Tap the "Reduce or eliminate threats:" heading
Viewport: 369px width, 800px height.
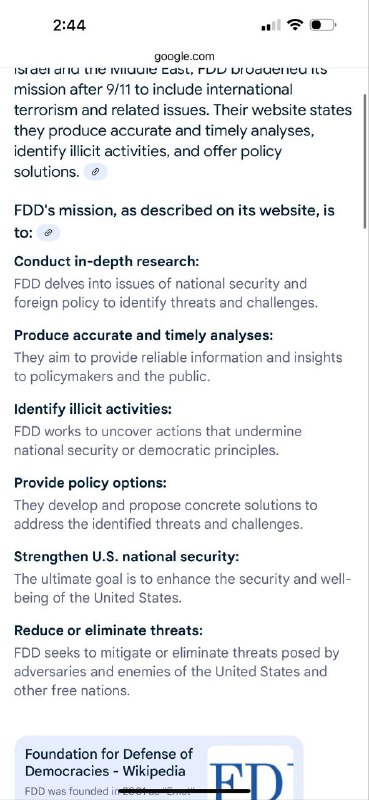coord(108,630)
